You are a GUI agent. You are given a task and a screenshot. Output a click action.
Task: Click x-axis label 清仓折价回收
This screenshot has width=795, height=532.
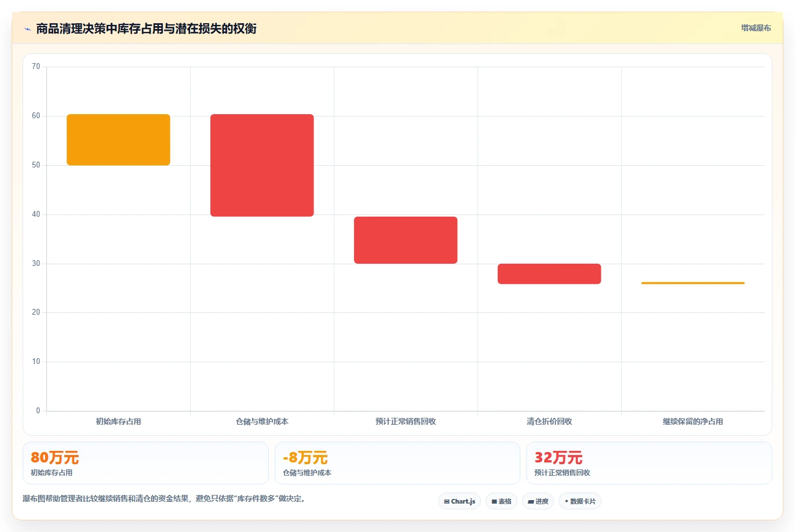pos(549,421)
